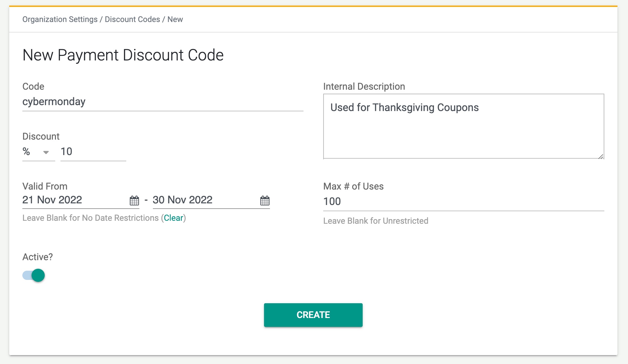
Task: Navigate to Organization Settings breadcrumb
Action: pos(60,19)
